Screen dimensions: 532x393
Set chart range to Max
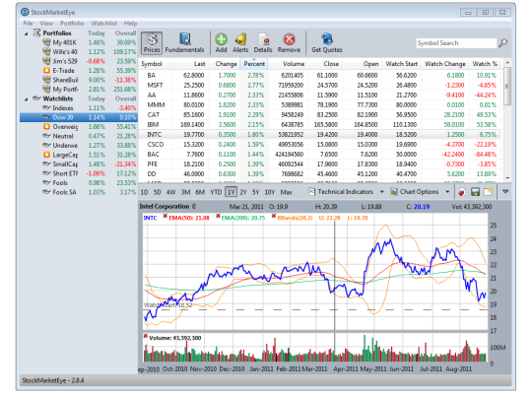tap(286, 192)
